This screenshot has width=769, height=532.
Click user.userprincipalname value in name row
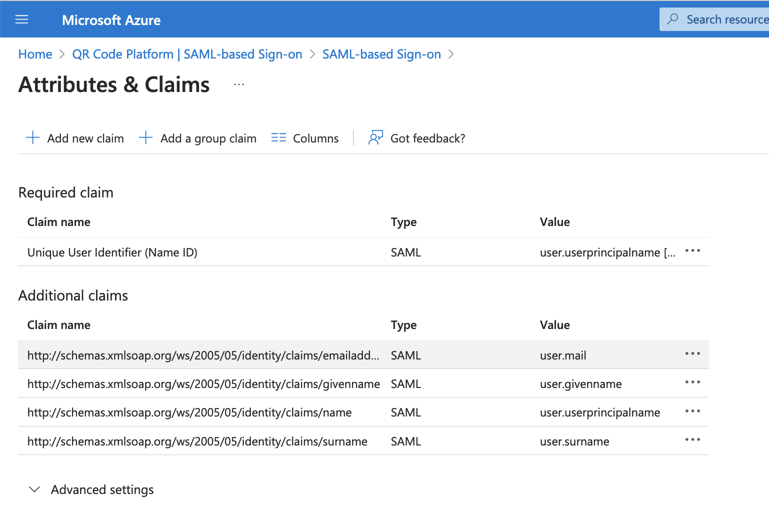[600, 412]
